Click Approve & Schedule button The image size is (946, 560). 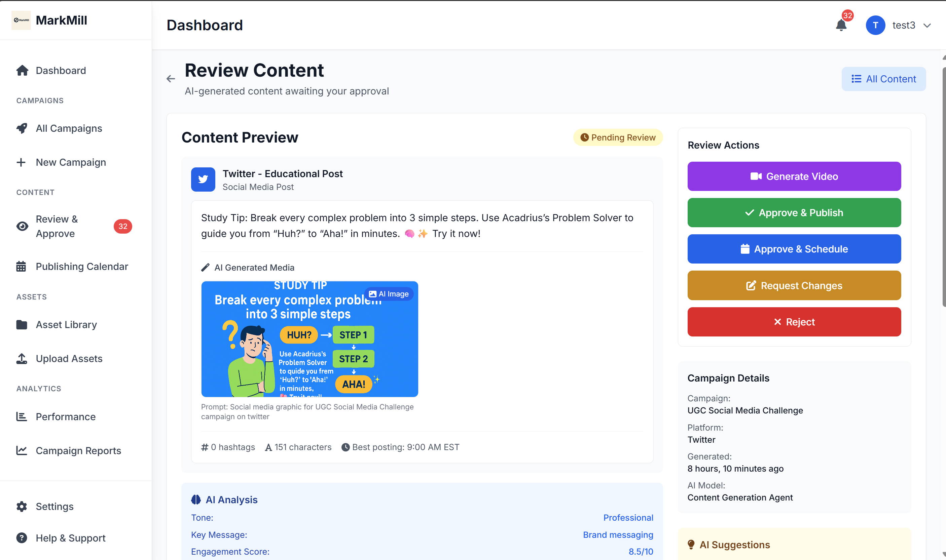[794, 249]
